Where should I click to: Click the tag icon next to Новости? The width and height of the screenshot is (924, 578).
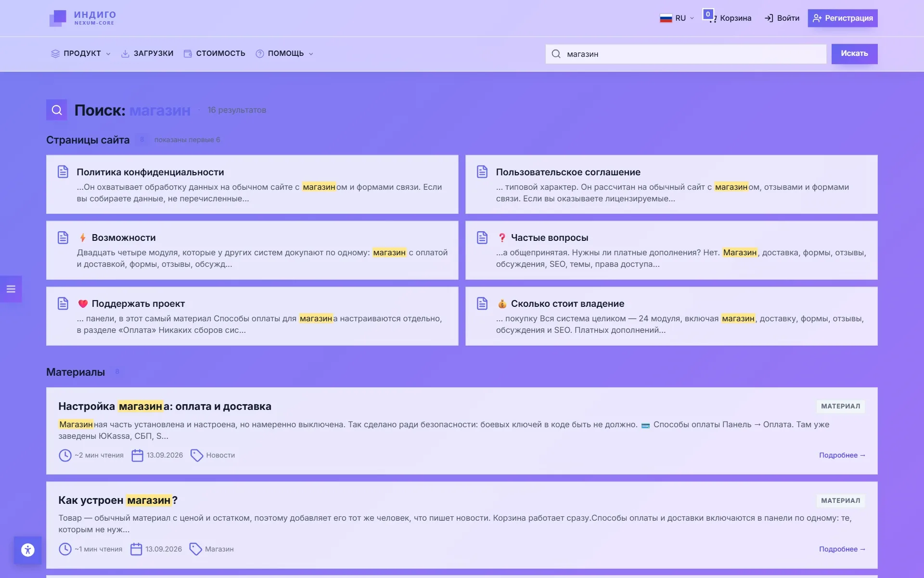pyautogui.click(x=196, y=455)
